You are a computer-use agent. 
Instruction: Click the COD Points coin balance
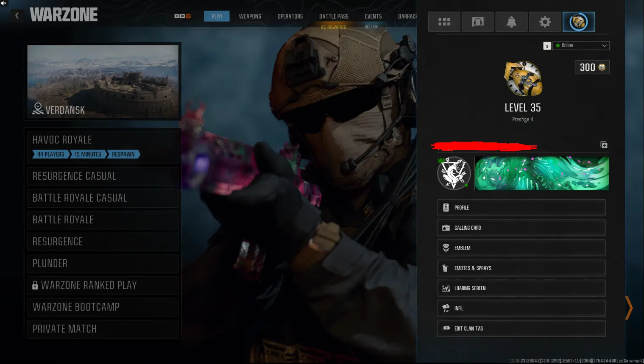tap(592, 67)
